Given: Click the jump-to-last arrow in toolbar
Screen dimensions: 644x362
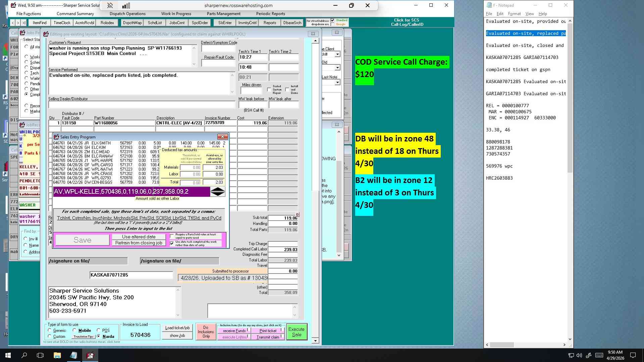Looking at the screenshot, I should [23, 23].
